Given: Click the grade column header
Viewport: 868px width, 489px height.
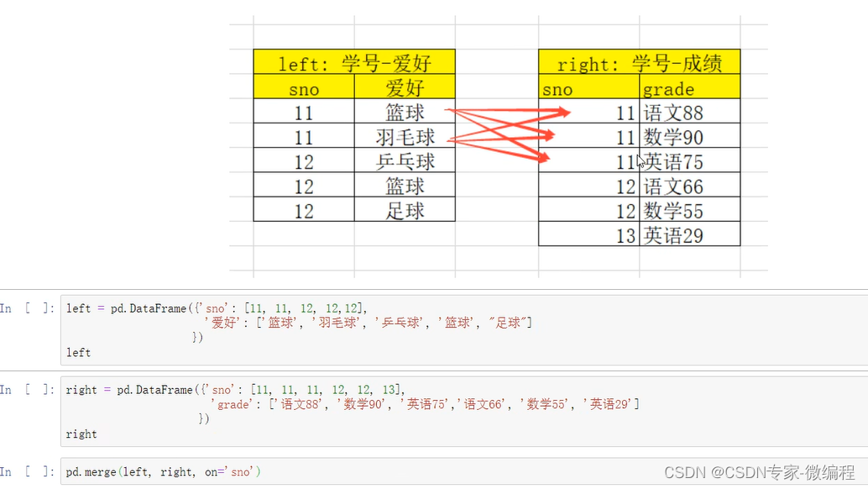Looking at the screenshot, I should [690, 87].
